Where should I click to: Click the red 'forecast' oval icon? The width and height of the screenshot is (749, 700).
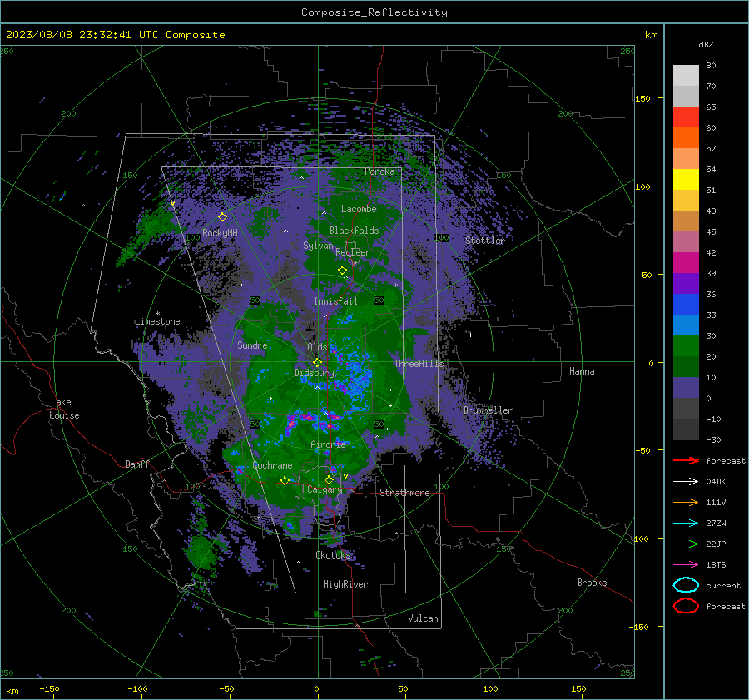pos(686,606)
